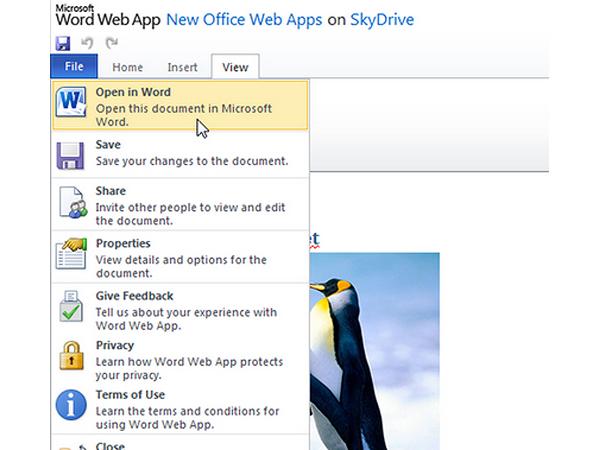
Task: Switch to the Home ribbon tab
Action: (127, 67)
